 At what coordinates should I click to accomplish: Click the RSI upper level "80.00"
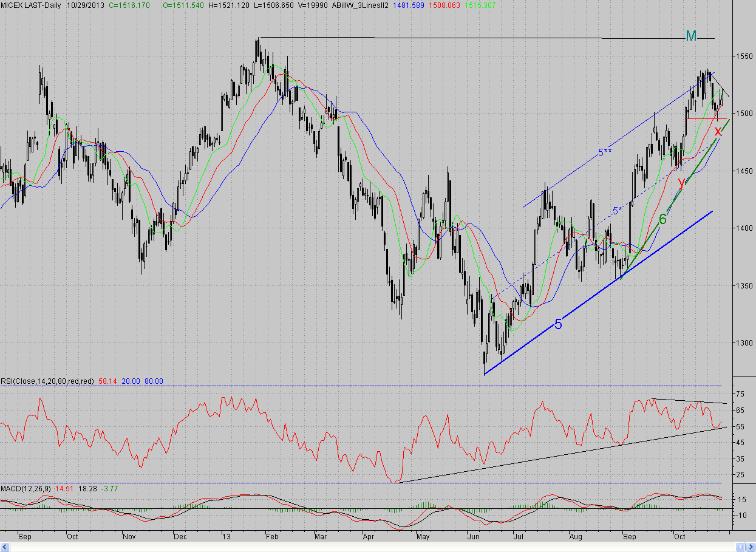[154, 381]
